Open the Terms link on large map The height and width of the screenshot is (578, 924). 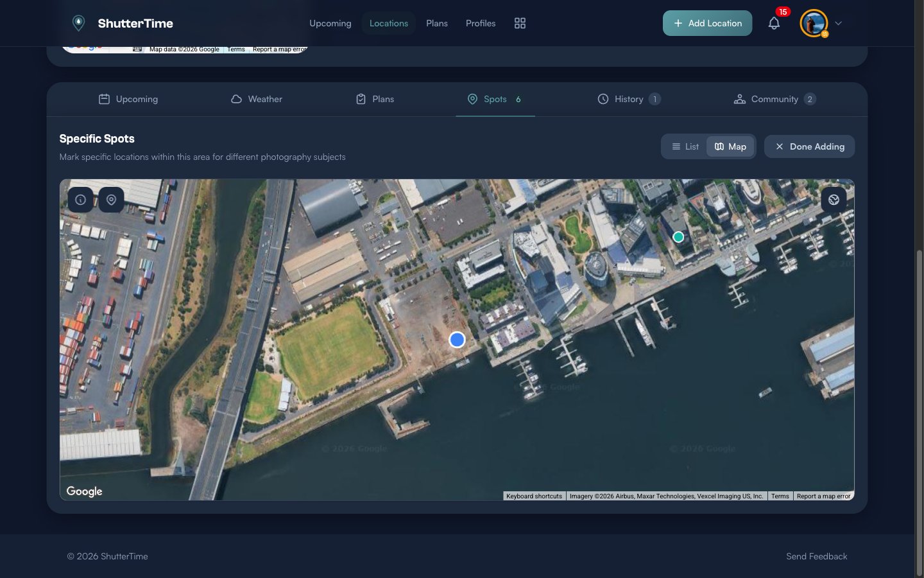pos(780,496)
